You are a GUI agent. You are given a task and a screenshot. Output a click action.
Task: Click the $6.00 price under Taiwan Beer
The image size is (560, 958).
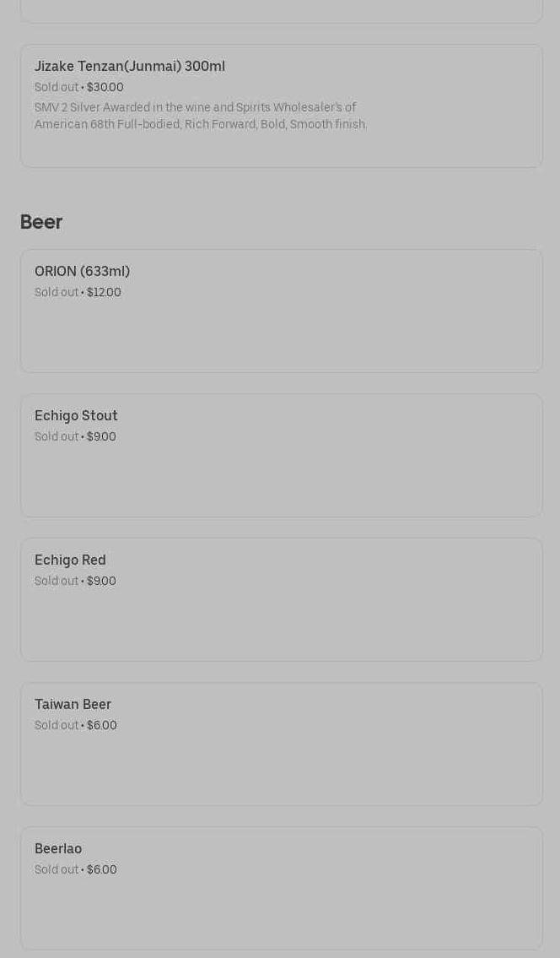102,726
